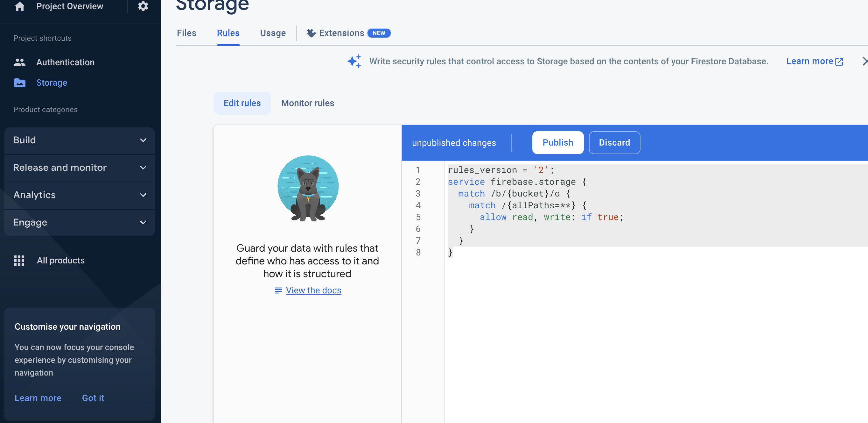Click the sparkle icon in the banner
Image resolution: width=868 pixels, height=423 pixels.
click(354, 61)
